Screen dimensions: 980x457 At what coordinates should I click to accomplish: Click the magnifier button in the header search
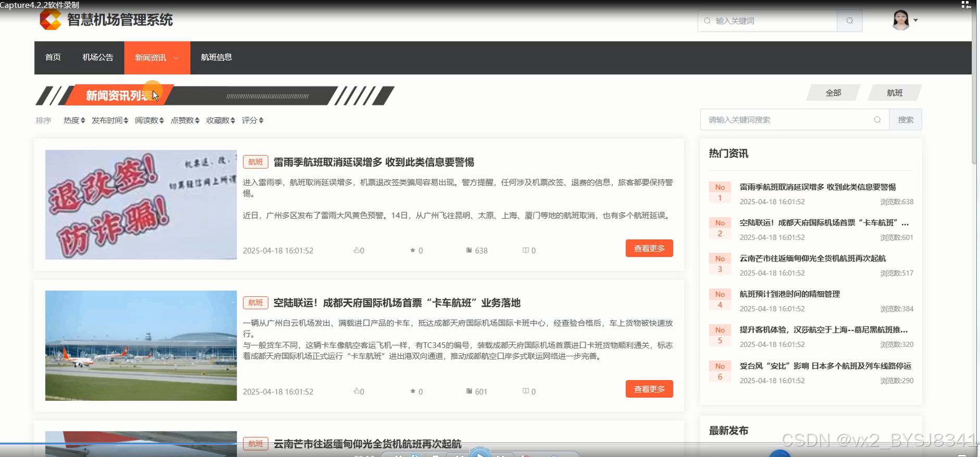[850, 21]
